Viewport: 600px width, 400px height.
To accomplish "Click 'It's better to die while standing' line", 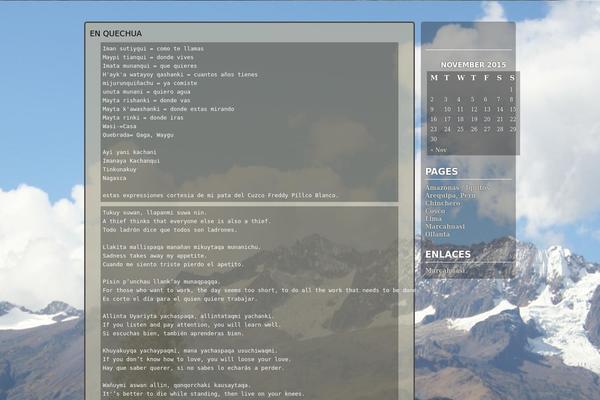I will pyautogui.click(x=204, y=394).
